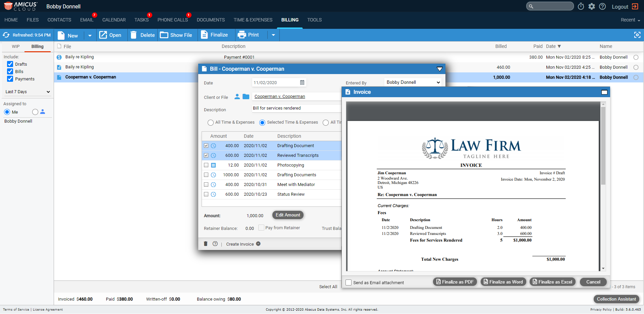This screenshot has height=314, width=644.
Task: Expand the Create Invoice arrow
Action: 258,244
